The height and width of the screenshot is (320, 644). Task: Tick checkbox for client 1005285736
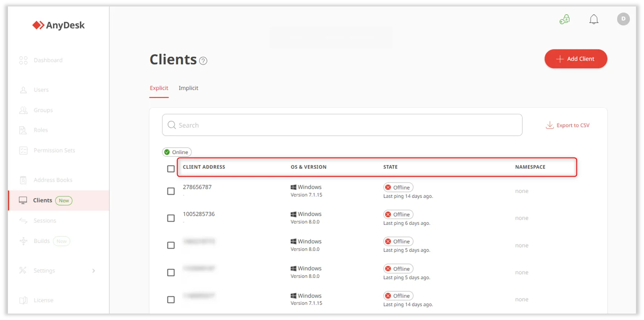click(x=171, y=218)
